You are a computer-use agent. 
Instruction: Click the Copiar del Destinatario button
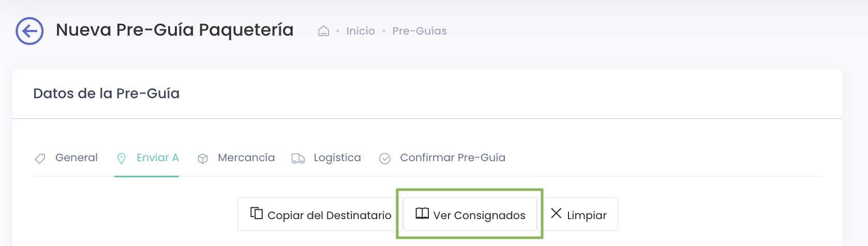(x=320, y=214)
